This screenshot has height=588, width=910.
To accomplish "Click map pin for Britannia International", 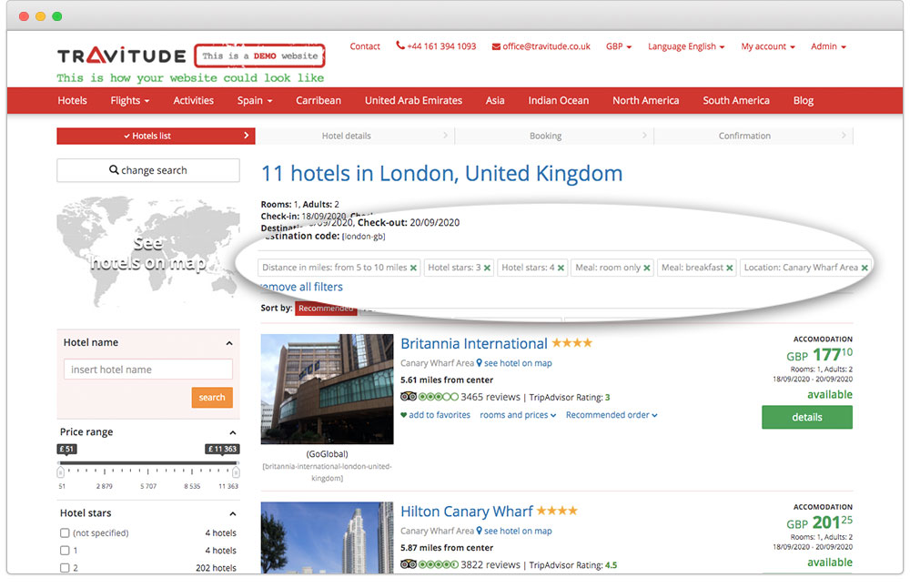I will pos(480,363).
